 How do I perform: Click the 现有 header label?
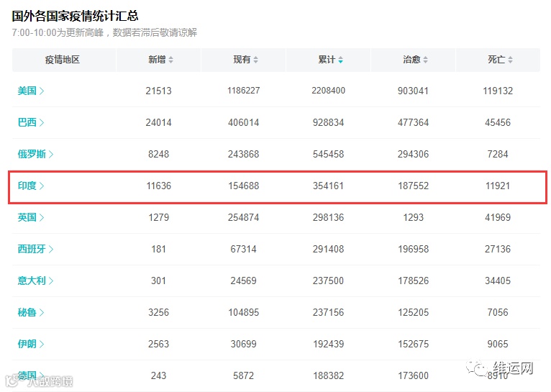tap(242, 60)
